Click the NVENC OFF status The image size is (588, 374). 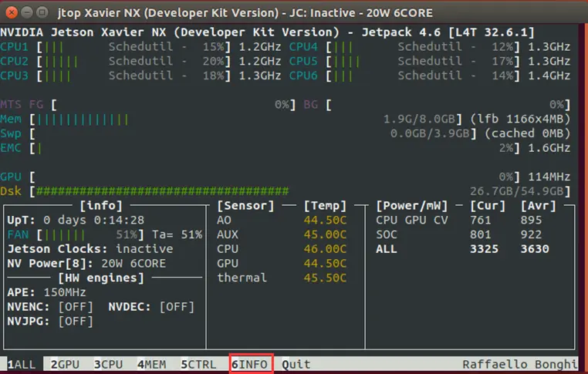tap(76, 307)
